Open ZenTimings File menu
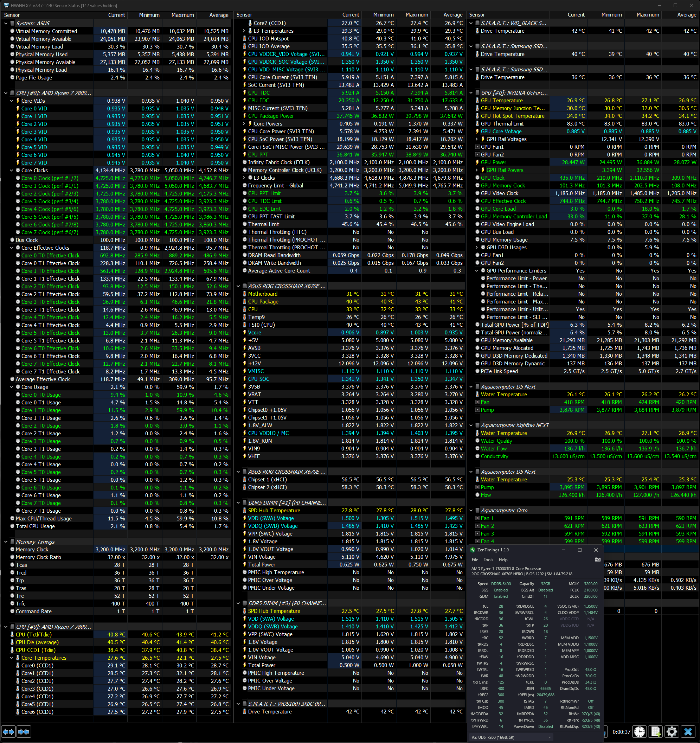The image size is (700, 743). 475,559
